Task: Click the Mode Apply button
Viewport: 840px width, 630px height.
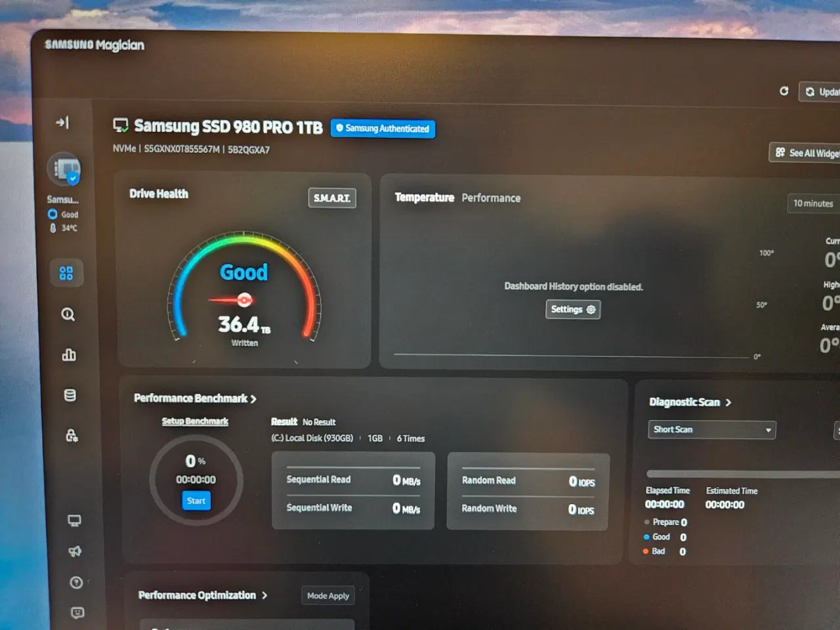Action: 328,596
